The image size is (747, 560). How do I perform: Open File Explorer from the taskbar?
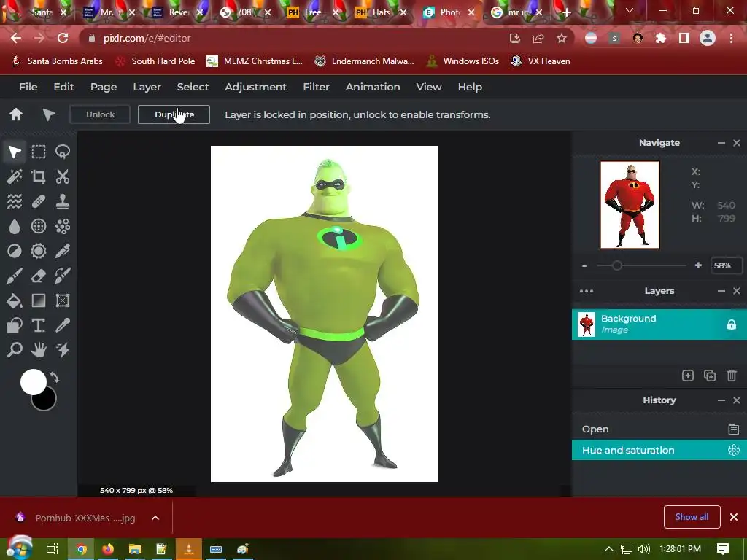pos(135,549)
